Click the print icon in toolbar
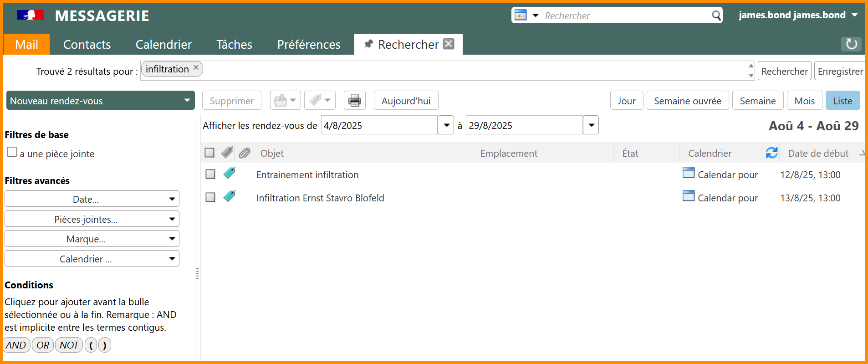The width and height of the screenshot is (868, 364). click(x=354, y=101)
